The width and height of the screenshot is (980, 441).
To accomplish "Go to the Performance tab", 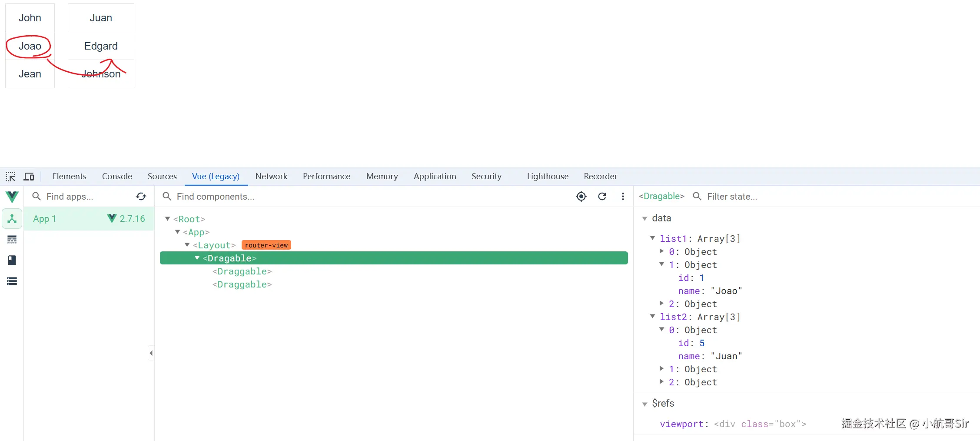I will (326, 177).
